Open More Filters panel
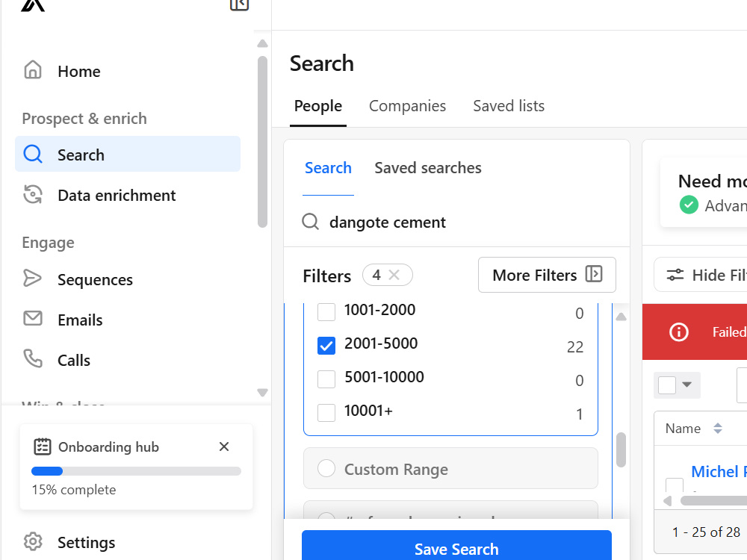 [547, 275]
